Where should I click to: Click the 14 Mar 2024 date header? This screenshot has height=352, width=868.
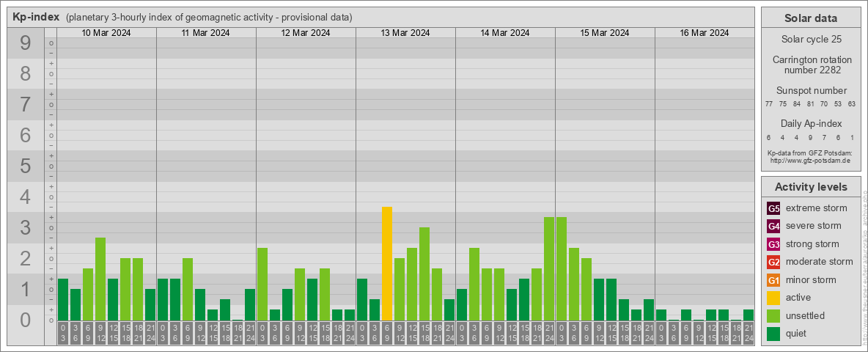[505, 33]
